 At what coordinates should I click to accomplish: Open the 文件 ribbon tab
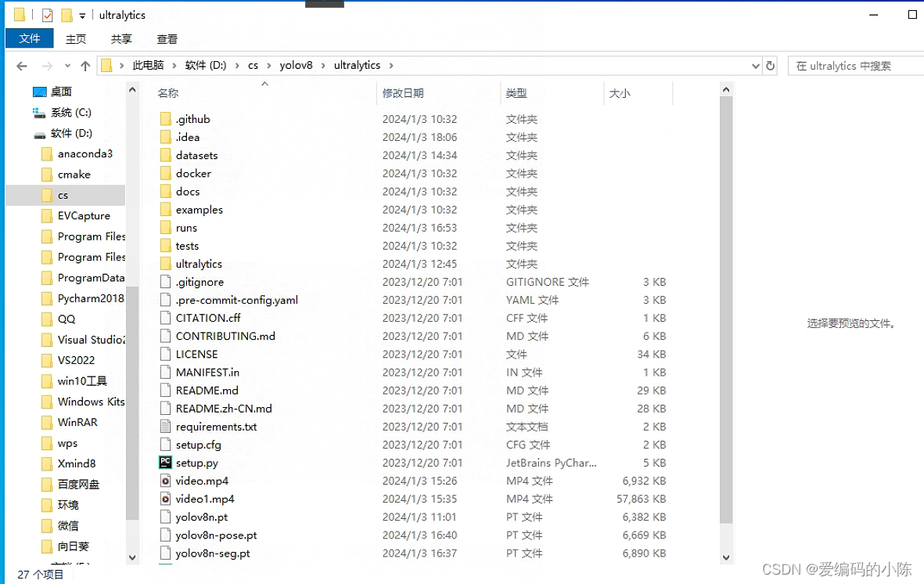(30, 38)
